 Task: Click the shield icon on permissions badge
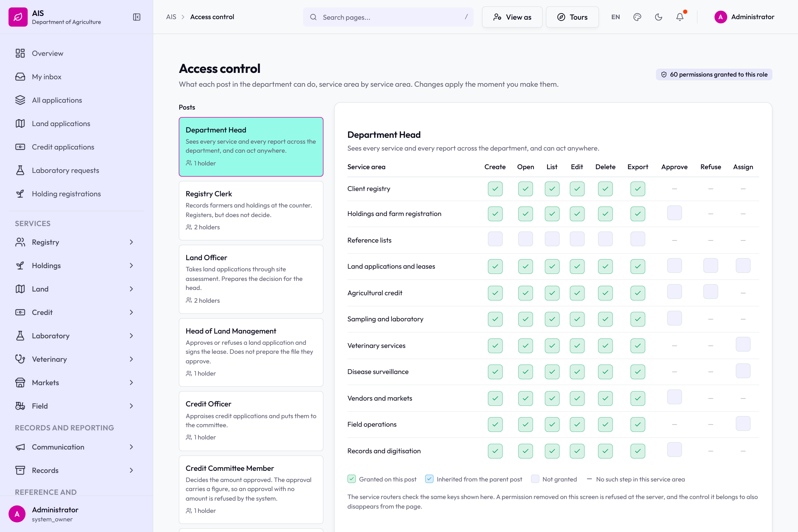pyautogui.click(x=664, y=75)
